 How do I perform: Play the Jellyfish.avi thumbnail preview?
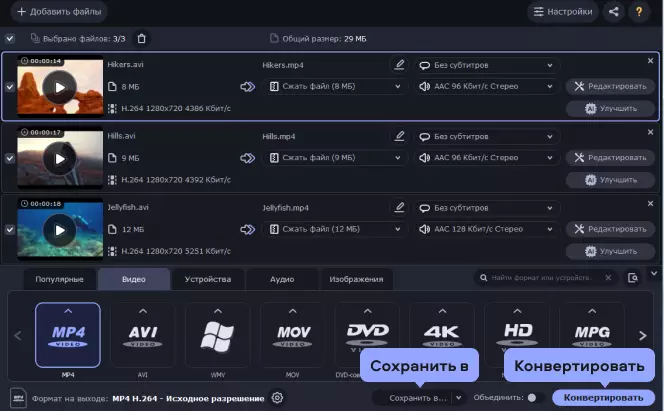pyautogui.click(x=60, y=230)
